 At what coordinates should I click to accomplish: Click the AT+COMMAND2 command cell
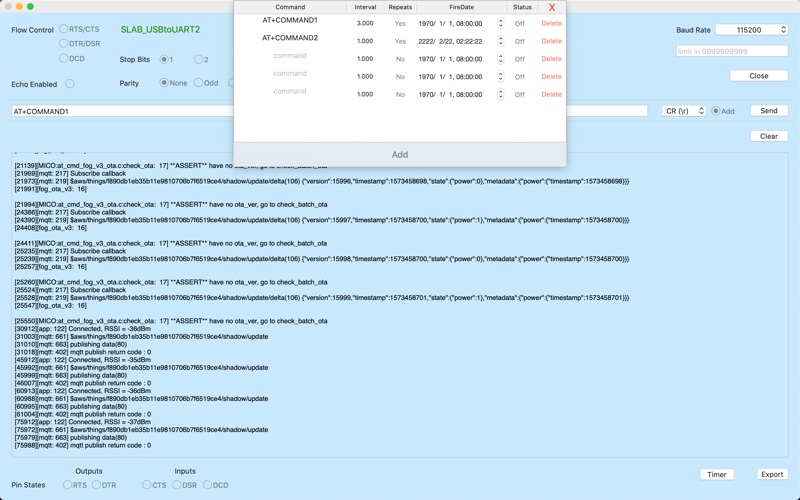point(290,38)
